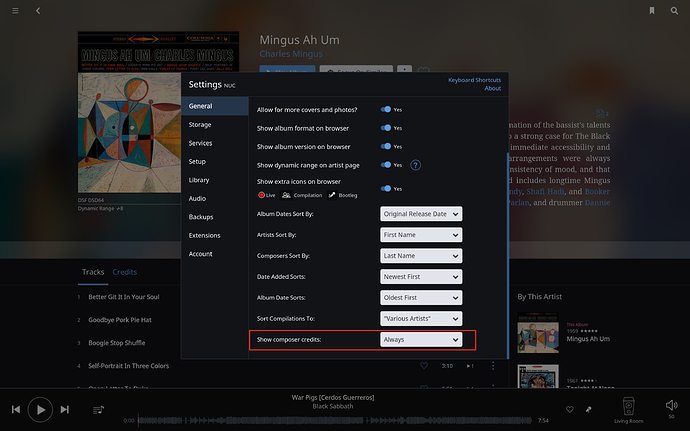Click the pin icon next to heart in footer
Screen dimensions: 690x431
(x=589, y=409)
